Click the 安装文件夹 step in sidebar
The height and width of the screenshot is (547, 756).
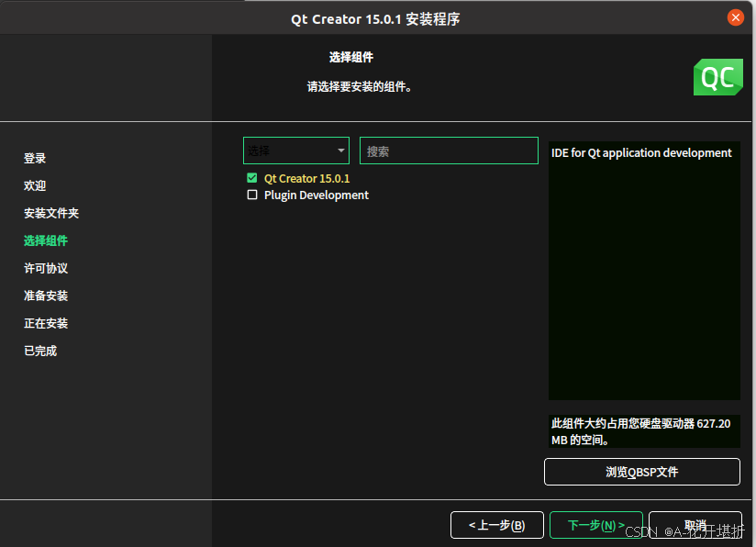(51, 213)
